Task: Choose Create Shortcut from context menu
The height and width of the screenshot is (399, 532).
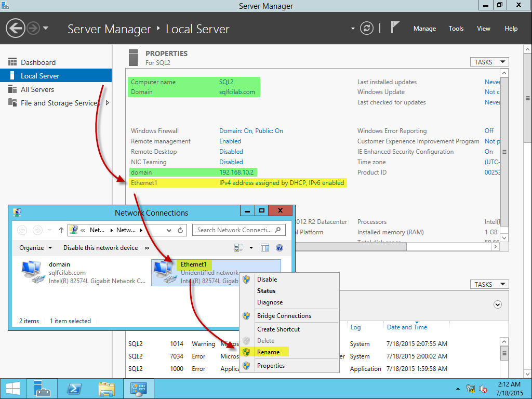Action: 289,329
